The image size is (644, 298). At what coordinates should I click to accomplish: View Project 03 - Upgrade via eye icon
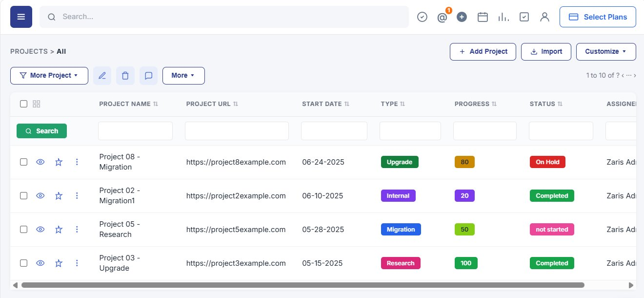pyautogui.click(x=40, y=263)
